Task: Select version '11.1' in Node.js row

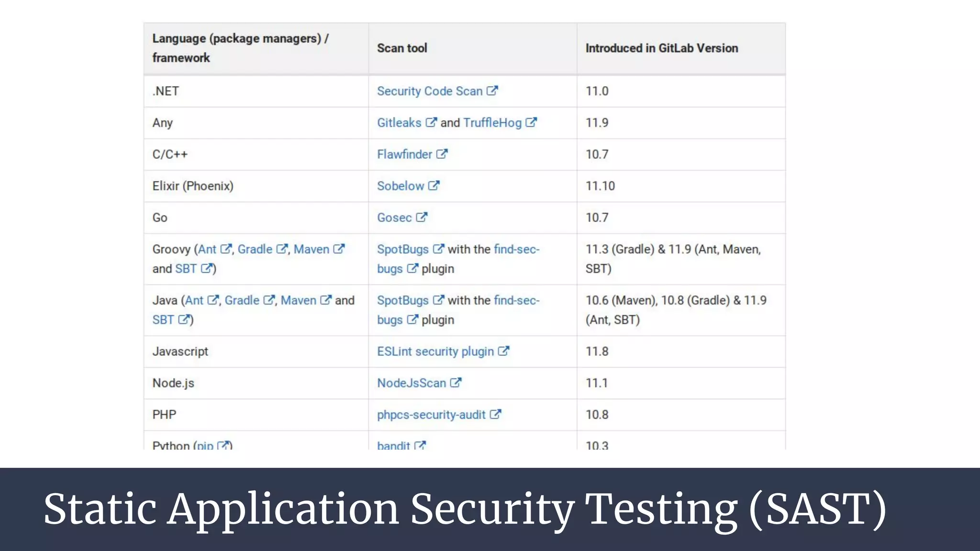Action: click(x=597, y=383)
